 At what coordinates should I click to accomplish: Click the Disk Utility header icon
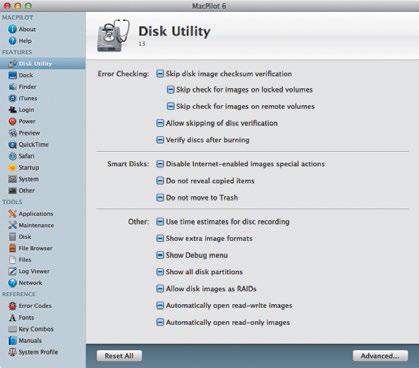tap(113, 35)
